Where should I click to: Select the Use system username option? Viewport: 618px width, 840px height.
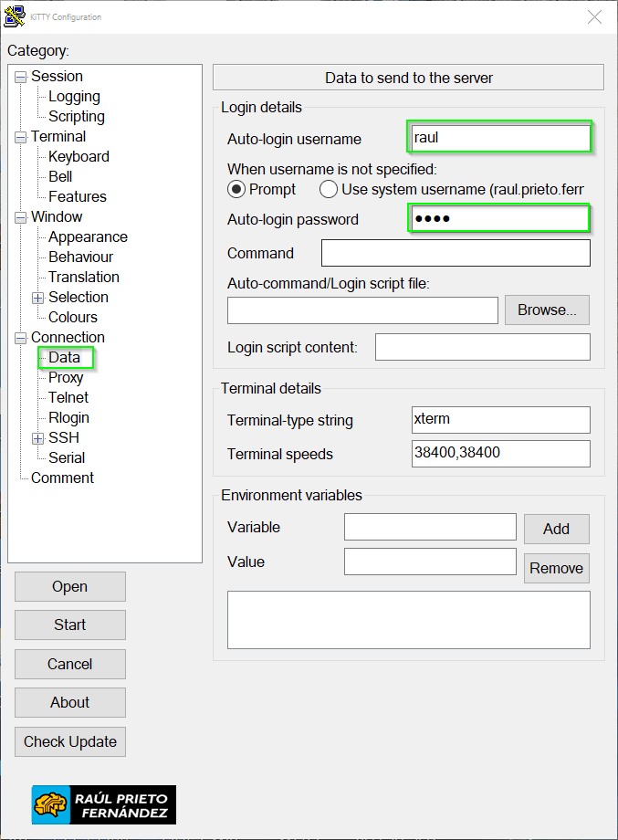329,189
